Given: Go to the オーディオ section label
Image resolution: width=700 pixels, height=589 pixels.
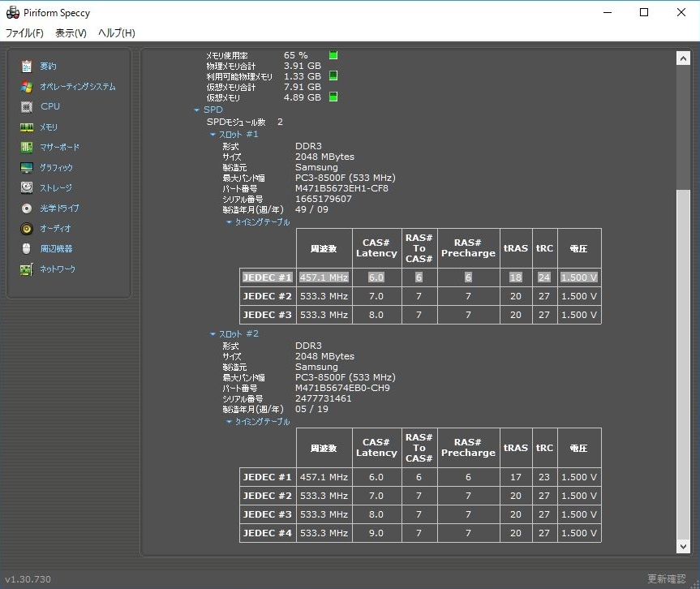Looking at the screenshot, I should tap(55, 229).
